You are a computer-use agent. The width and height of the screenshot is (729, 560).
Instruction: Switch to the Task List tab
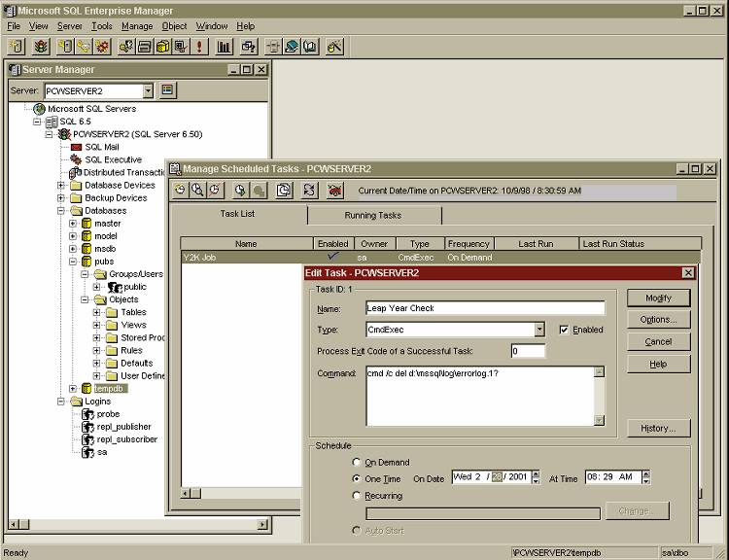point(237,214)
